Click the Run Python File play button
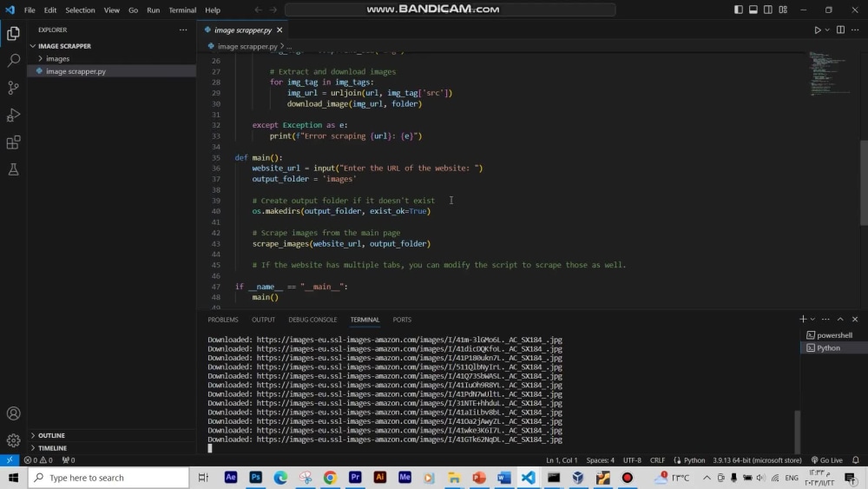Image resolution: width=868 pixels, height=489 pixels. [x=818, y=30]
